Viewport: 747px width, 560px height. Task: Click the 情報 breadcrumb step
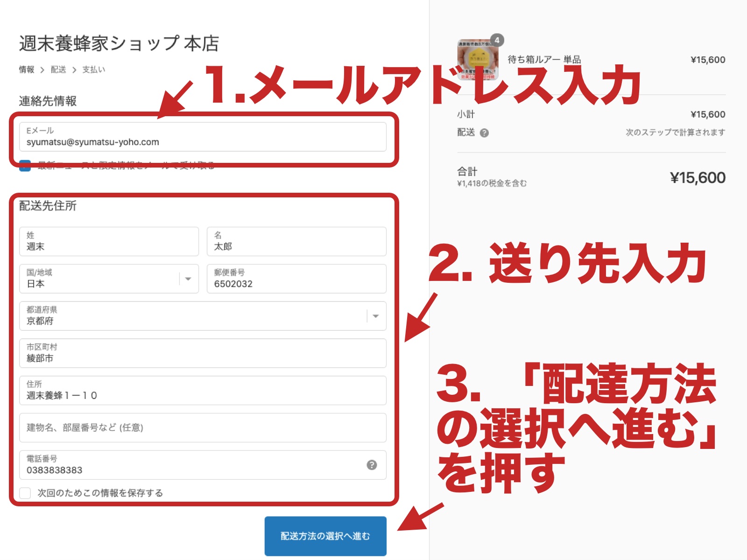pyautogui.click(x=27, y=70)
